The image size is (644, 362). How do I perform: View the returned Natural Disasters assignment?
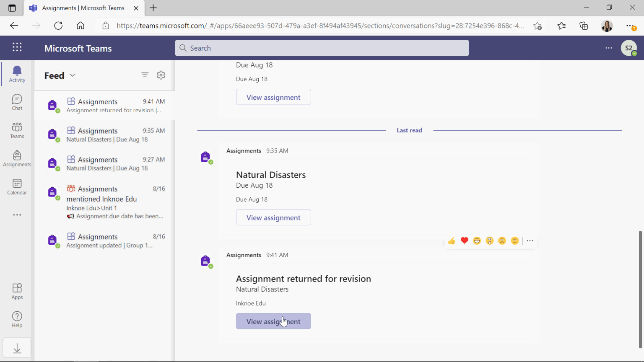point(273,321)
